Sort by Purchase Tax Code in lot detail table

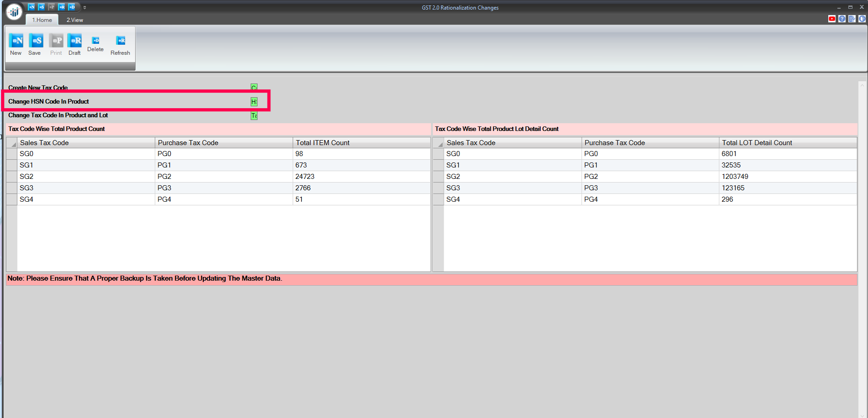pos(650,143)
